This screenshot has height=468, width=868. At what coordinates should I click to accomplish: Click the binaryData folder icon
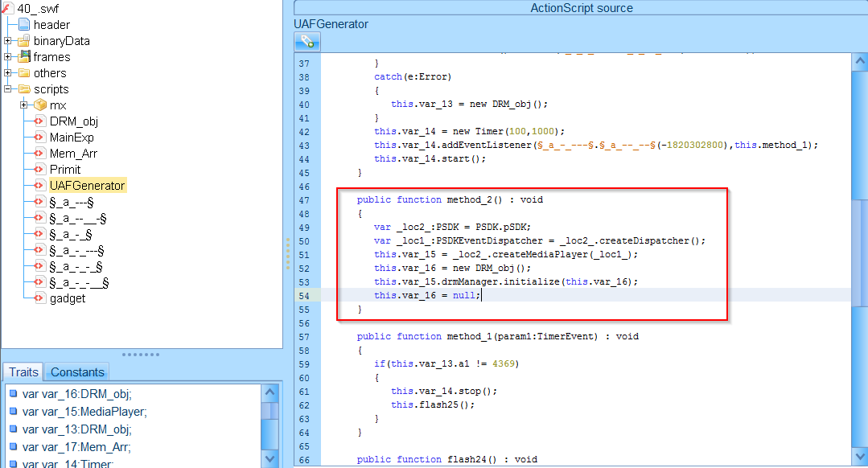pos(24,41)
